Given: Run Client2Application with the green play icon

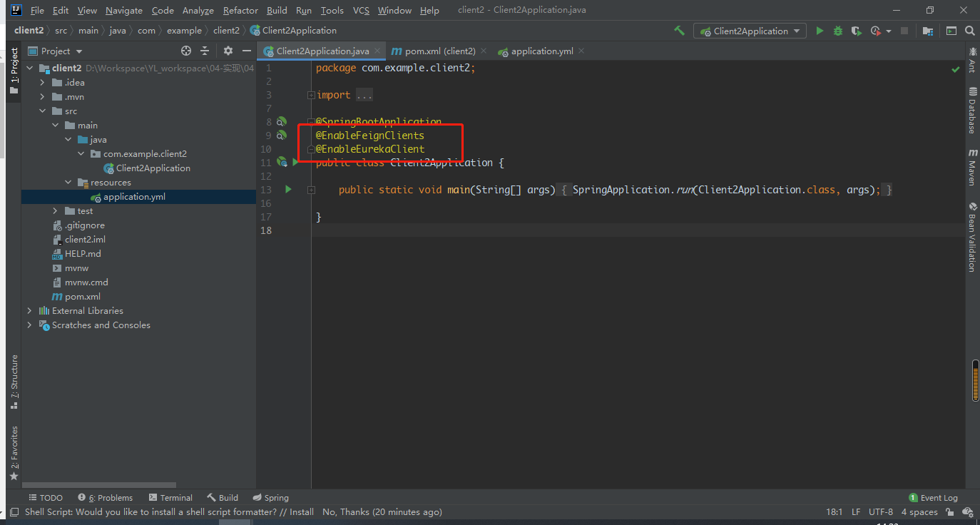Looking at the screenshot, I should point(820,31).
